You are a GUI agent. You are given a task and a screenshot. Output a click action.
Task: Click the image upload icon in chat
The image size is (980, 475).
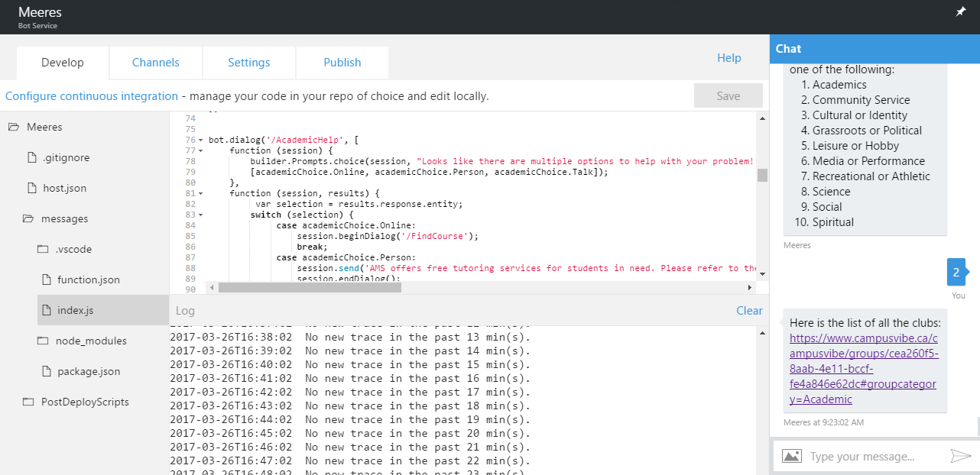(792, 456)
